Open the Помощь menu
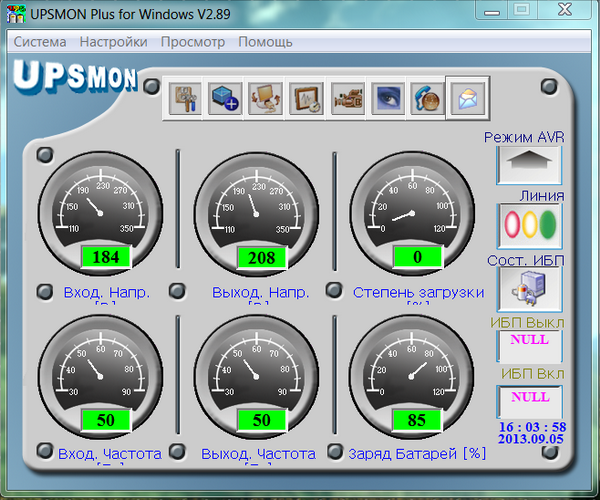Image resolution: width=600 pixels, height=500 pixels. coord(265,42)
